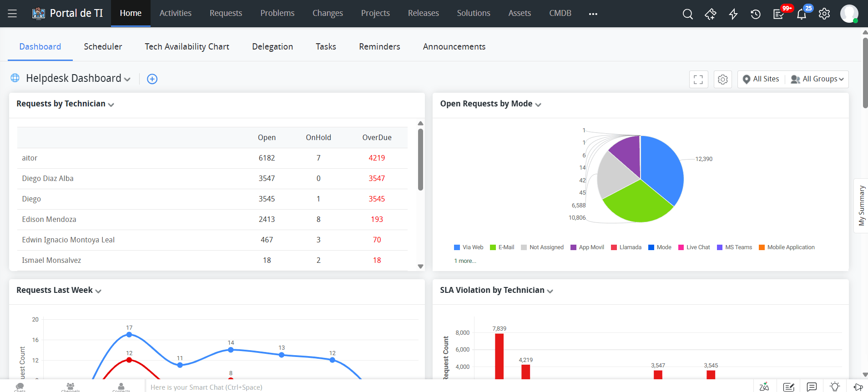
Task: Toggle Via Web series in pie chart legend
Action: (469, 247)
